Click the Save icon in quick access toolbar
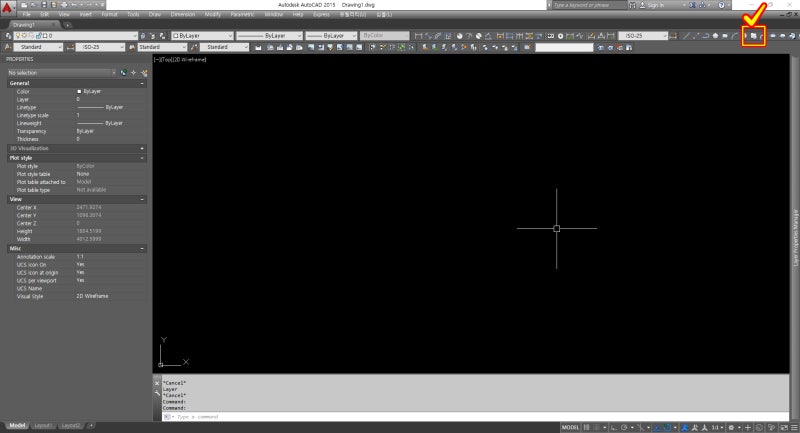800x433 pixels. (44, 5)
